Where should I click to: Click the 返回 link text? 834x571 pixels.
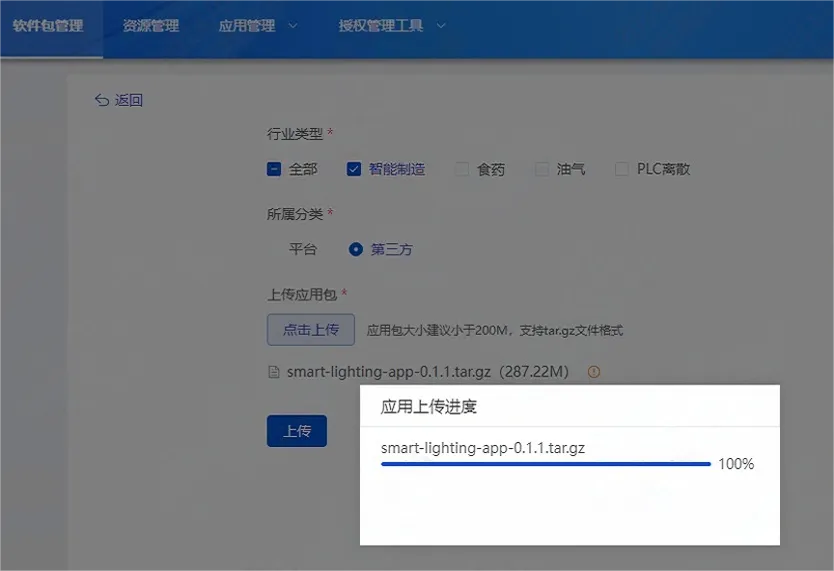point(129,100)
